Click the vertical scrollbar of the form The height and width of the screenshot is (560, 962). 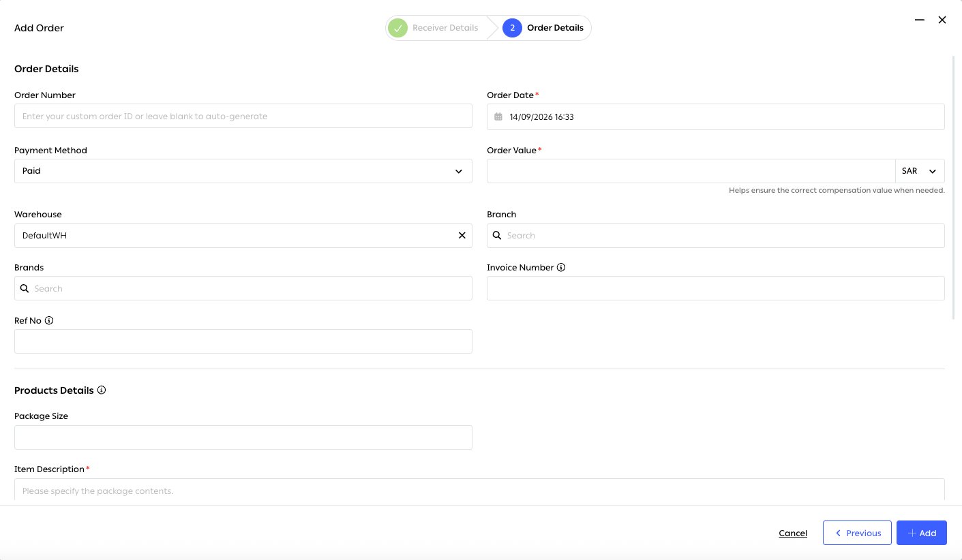click(x=955, y=187)
